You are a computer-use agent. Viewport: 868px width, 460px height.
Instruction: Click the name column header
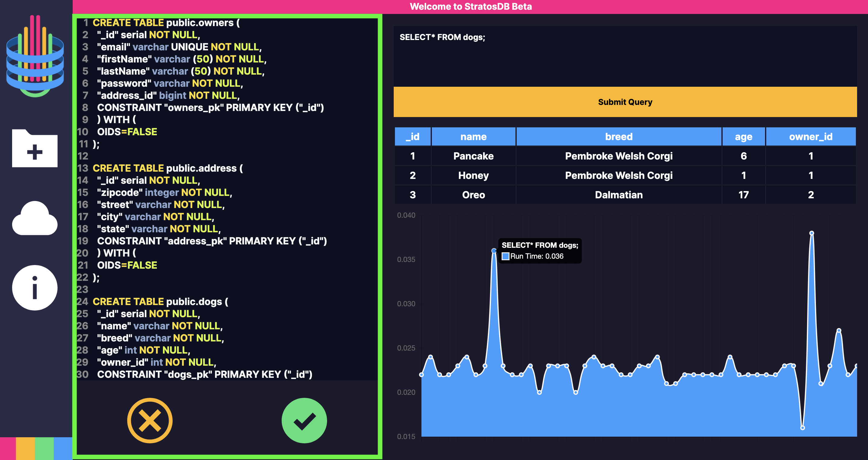point(473,136)
